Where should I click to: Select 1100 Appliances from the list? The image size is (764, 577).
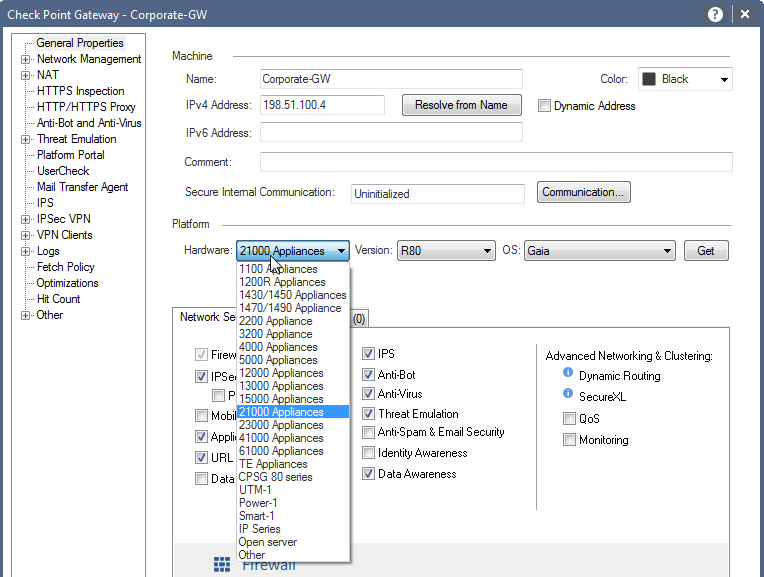point(293,269)
